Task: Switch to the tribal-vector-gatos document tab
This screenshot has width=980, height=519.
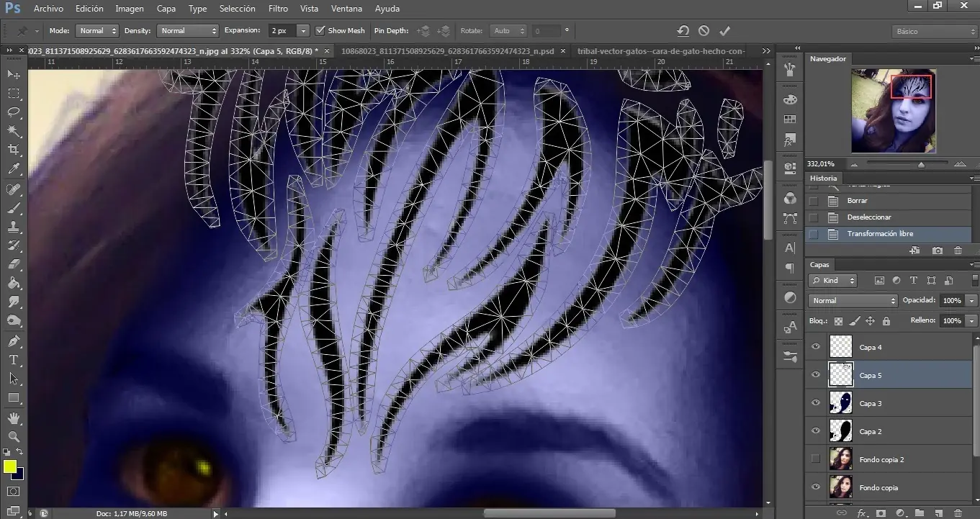Action: (662, 51)
